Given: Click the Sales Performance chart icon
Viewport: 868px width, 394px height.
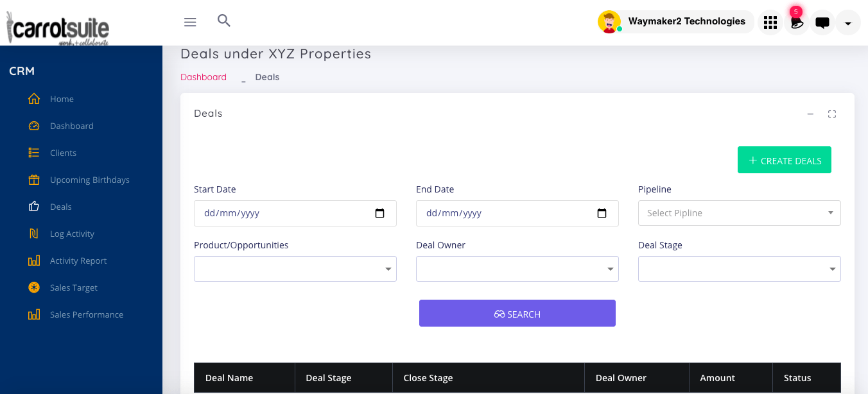Looking at the screenshot, I should (33, 314).
